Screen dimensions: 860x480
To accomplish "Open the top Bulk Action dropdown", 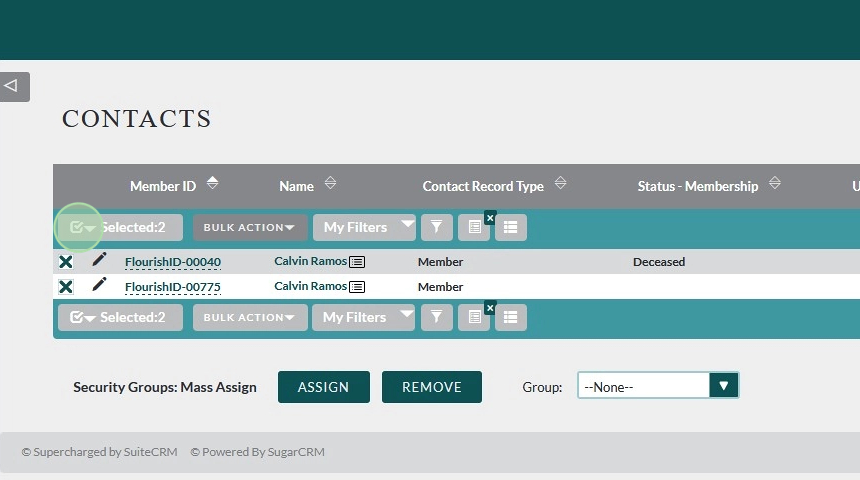I will click(x=249, y=228).
